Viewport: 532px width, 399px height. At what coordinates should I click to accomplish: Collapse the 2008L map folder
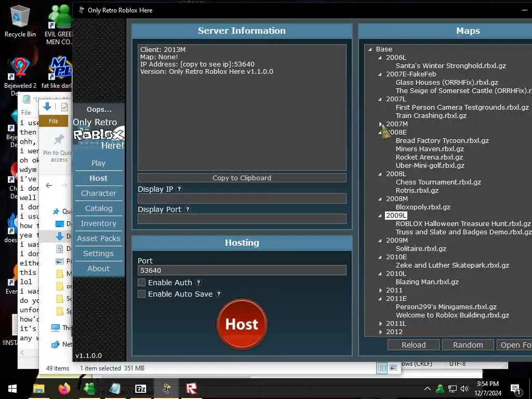[x=380, y=174]
